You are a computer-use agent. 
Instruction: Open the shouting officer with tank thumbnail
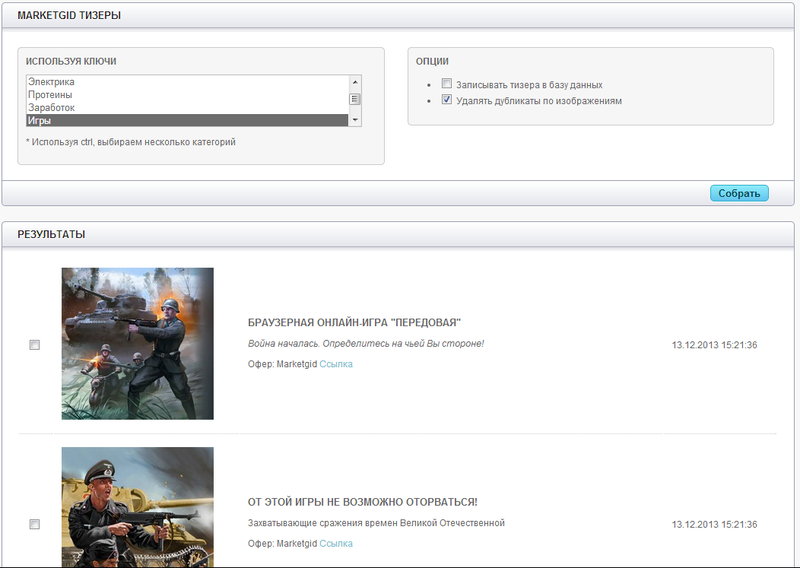click(x=138, y=507)
